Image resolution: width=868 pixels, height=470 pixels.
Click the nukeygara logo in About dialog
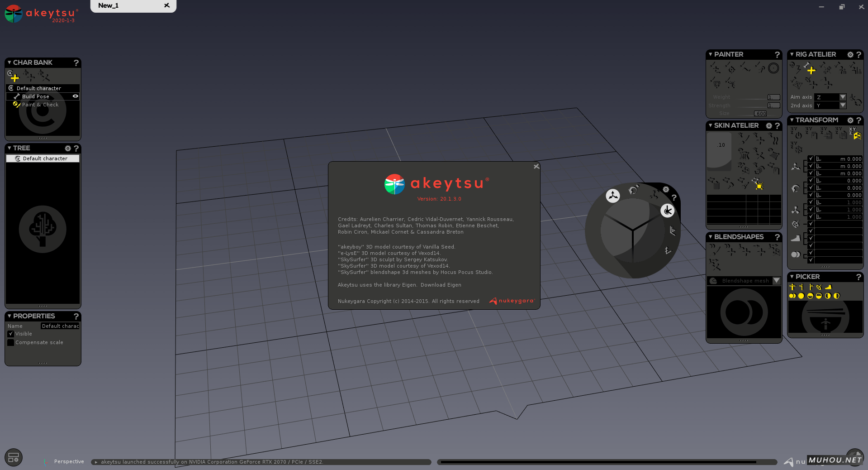[x=512, y=301]
